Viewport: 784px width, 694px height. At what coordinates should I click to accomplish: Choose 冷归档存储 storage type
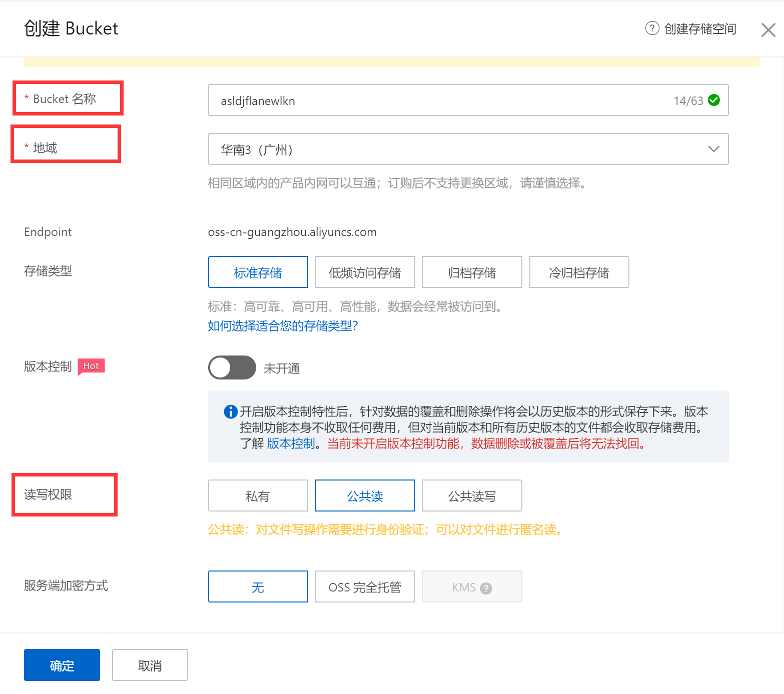(x=579, y=272)
